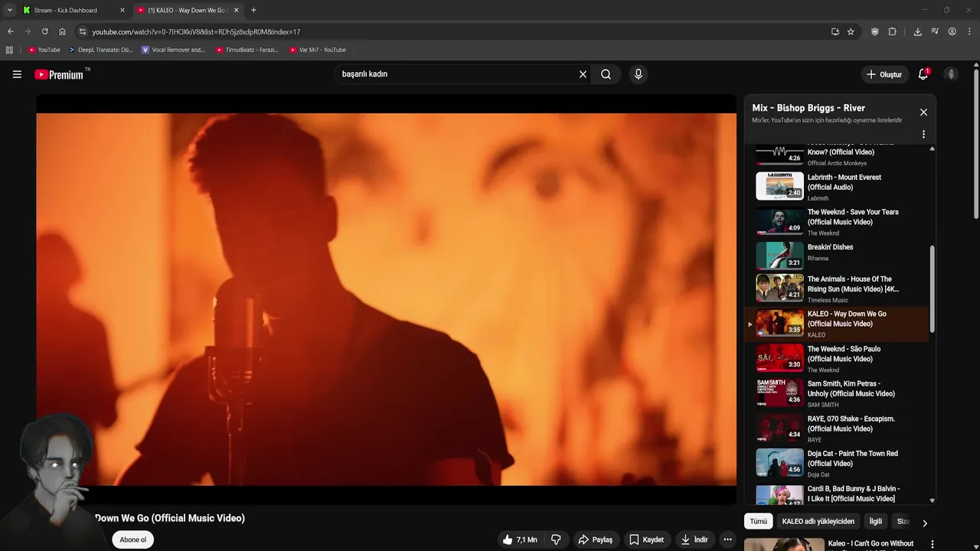Subscribe with the Abone ol button
The width and height of the screenshot is (980, 551).
(132, 540)
